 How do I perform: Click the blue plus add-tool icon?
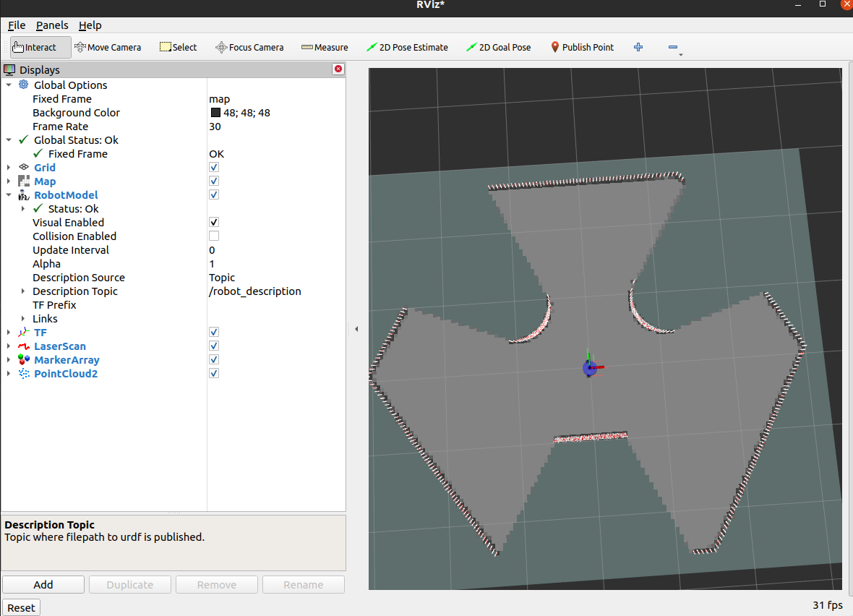pyautogui.click(x=638, y=47)
